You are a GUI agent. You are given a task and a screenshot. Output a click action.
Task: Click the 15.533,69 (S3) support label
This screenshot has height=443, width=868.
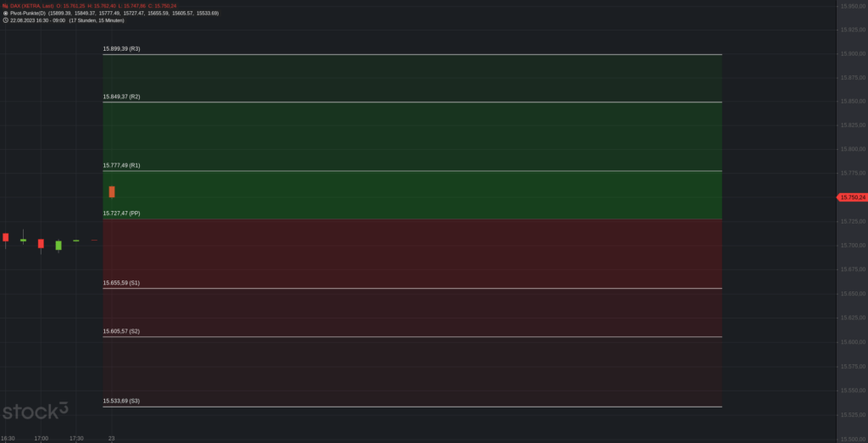pyautogui.click(x=121, y=401)
